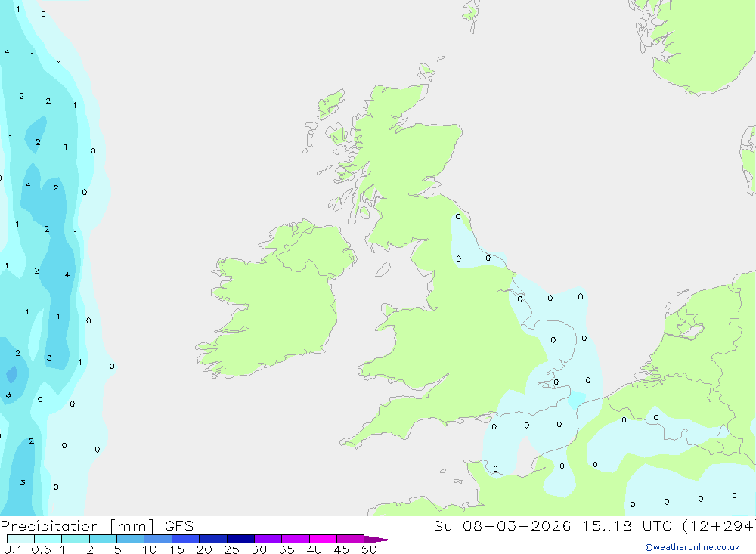756x554 pixels.
Task: Click the 1–2 mm legend swatch
Action: pyautogui.click(x=76, y=539)
